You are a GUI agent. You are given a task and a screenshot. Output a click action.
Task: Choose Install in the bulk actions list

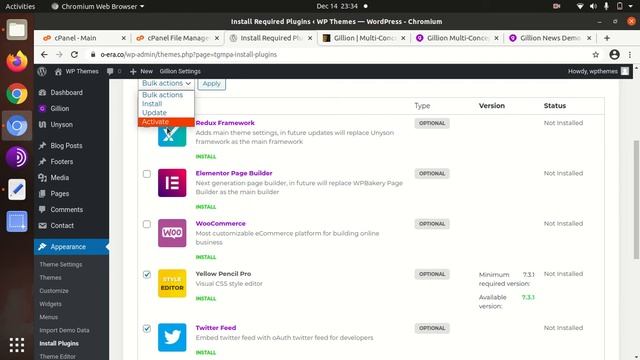pyautogui.click(x=166, y=104)
